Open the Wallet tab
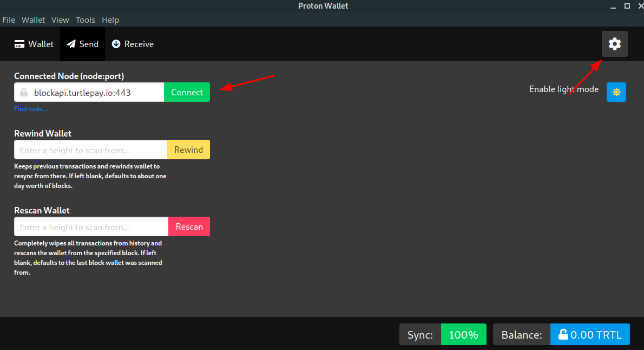Image resolution: width=644 pixels, height=350 pixels. click(x=34, y=44)
